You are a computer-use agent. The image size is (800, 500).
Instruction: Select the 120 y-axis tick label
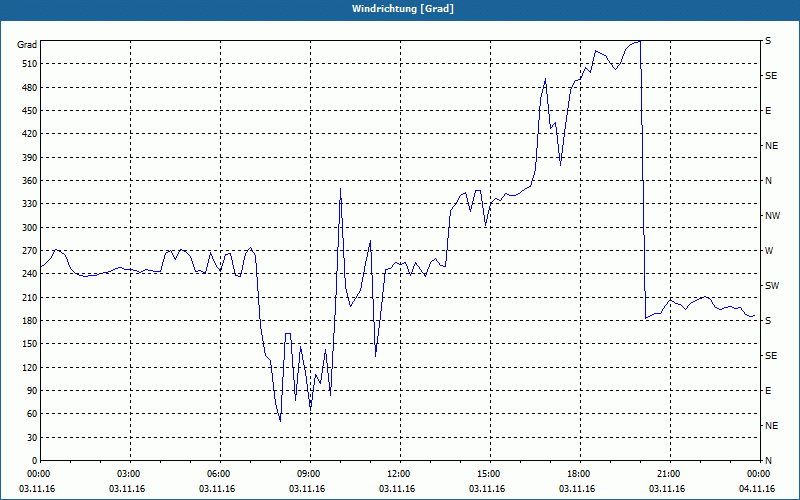tap(30, 367)
